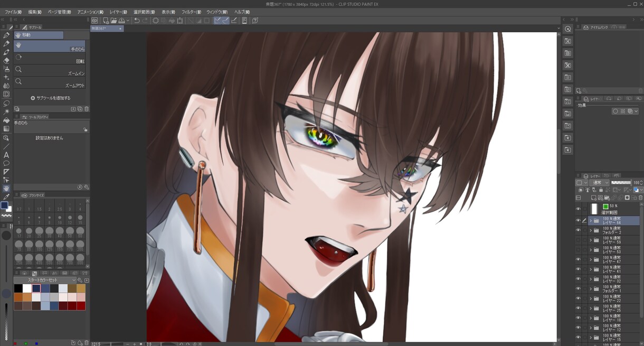Select the Eraser tool in the toolbox
Viewport: 644px width, 346px height.
coord(6,61)
